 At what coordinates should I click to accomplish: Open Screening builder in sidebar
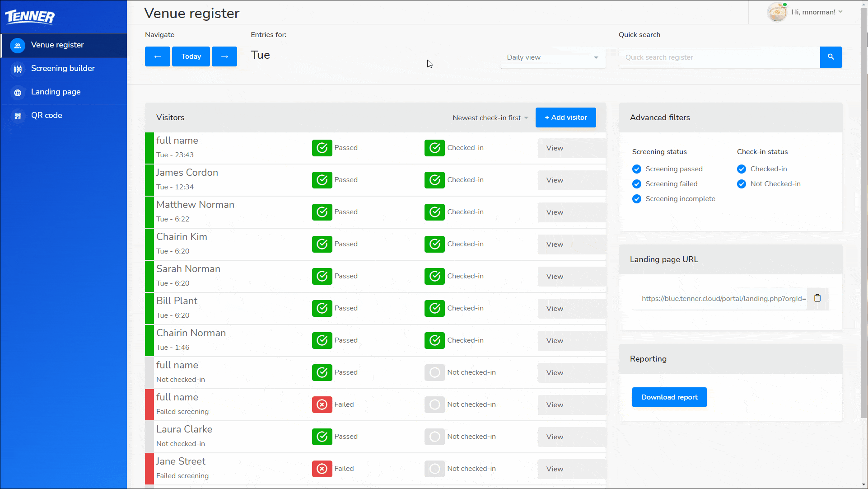(x=63, y=68)
